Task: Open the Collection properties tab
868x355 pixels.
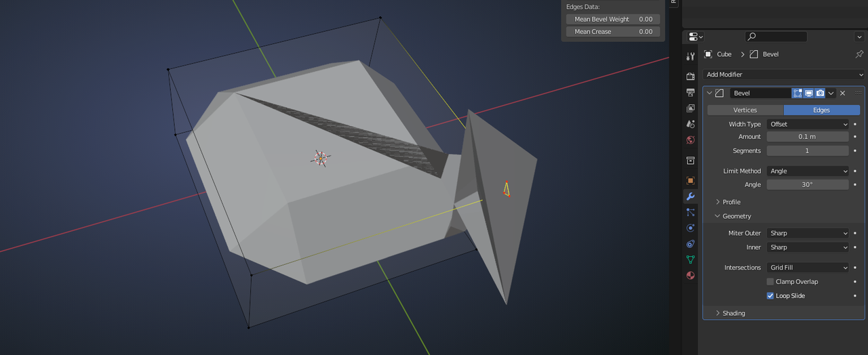Action: (x=690, y=161)
